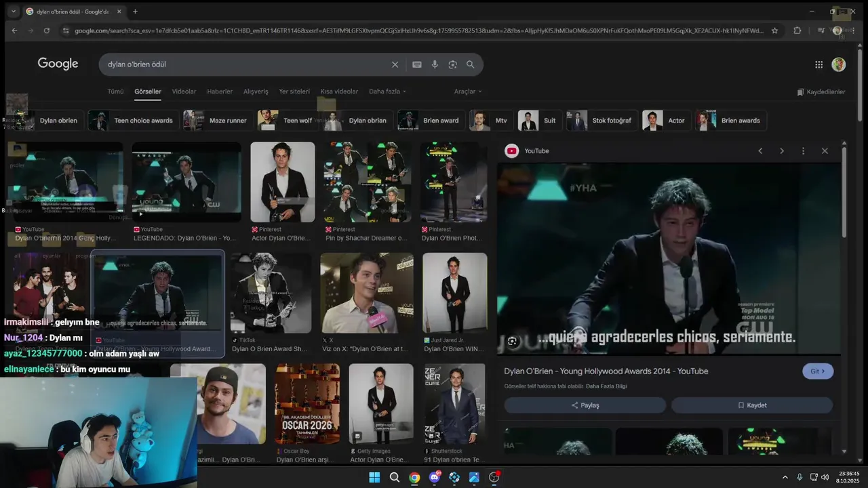Viewport: 868px width, 488px height.
Task: Open Just Jared Jr. Dylan O'Brien thumbnail
Action: click(454, 293)
